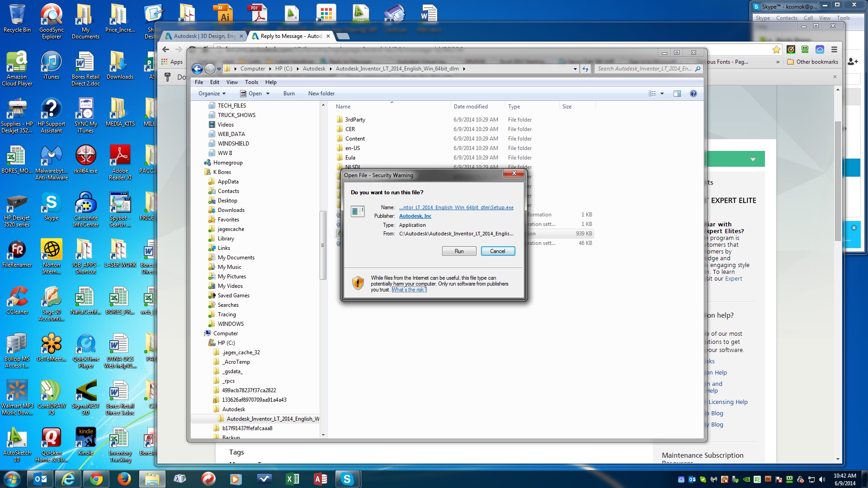Open the Adobe Reader XI desktop icon
Viewport: 868px width, 488px height.
point(120,163)
